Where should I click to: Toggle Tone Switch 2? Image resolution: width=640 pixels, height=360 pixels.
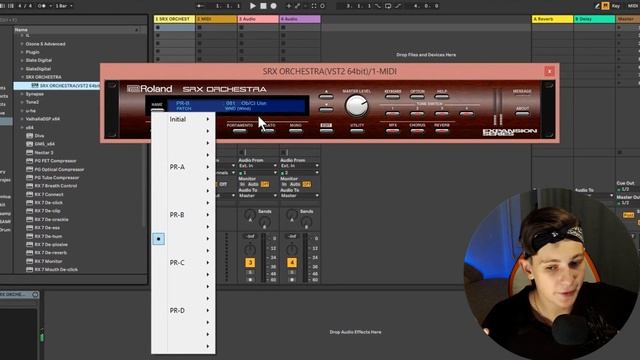(x=417, y=114)
